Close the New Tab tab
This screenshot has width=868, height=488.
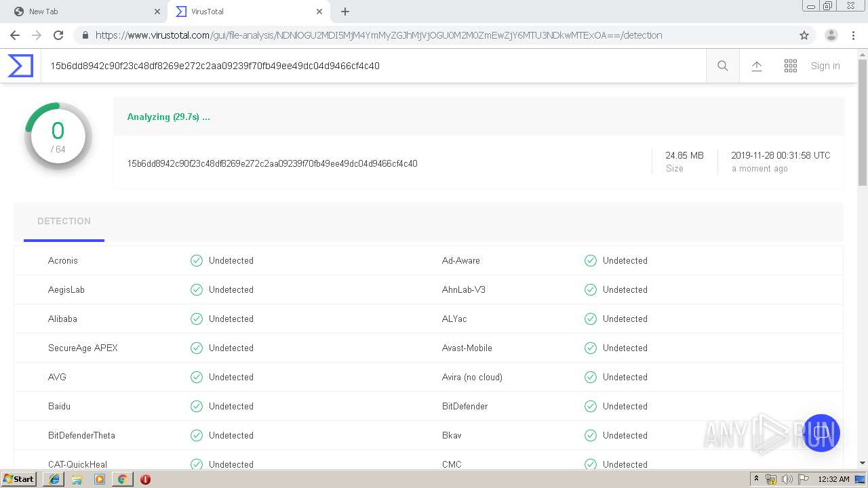coord(157,12)
